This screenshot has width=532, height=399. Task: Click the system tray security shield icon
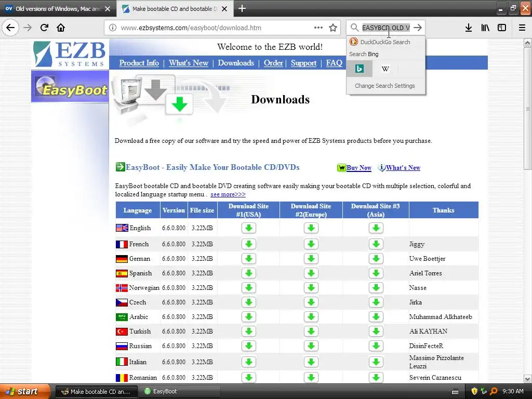474,392
